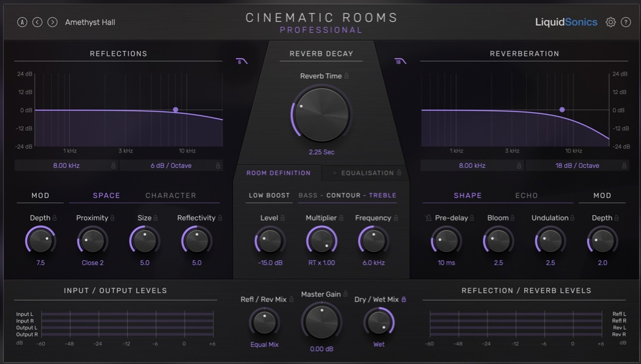Image resolution: width=641 pixels, height=364 pixels.
Task: Toggle the Master Gain lock
Action: point(345,294)
